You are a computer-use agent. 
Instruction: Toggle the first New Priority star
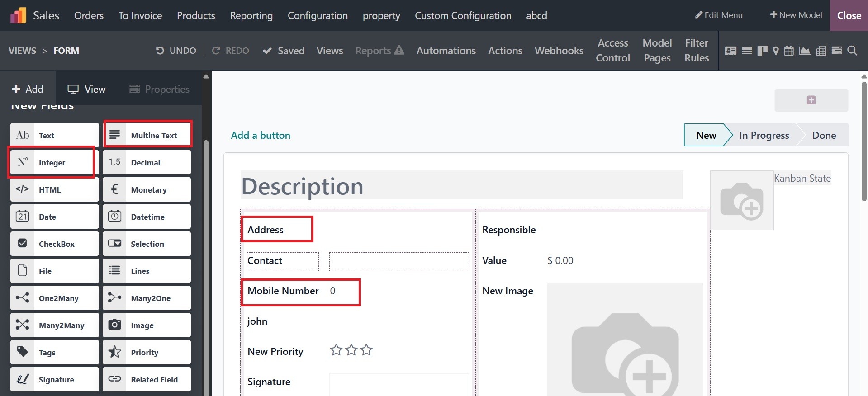pos(336,350)
